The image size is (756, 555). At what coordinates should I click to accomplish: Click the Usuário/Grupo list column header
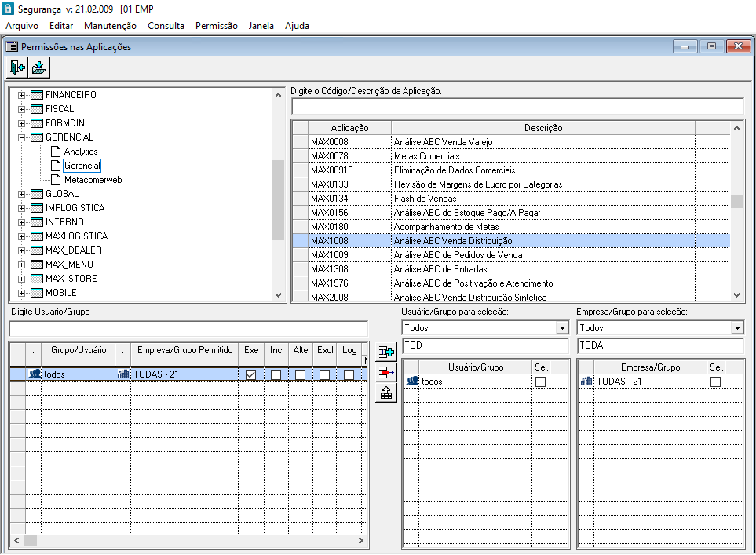tap(476, 367)
